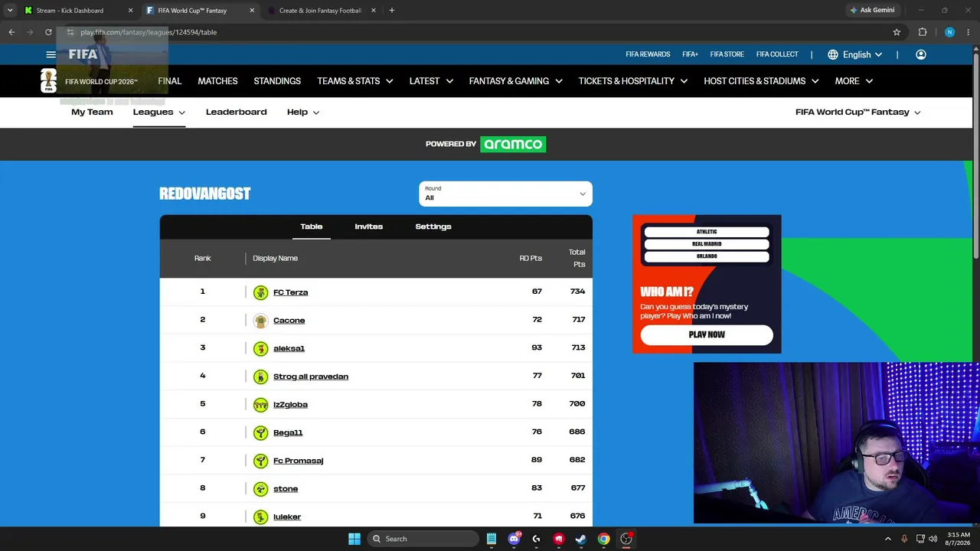
Task: Reload the page in the browser
Action: pos(48,32)
